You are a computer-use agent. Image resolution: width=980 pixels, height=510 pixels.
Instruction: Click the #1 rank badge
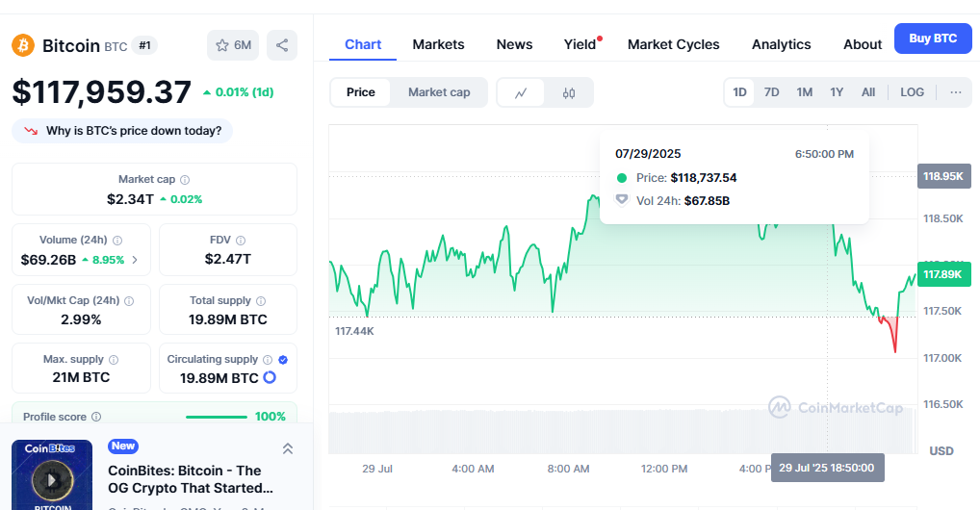(144, 45)
